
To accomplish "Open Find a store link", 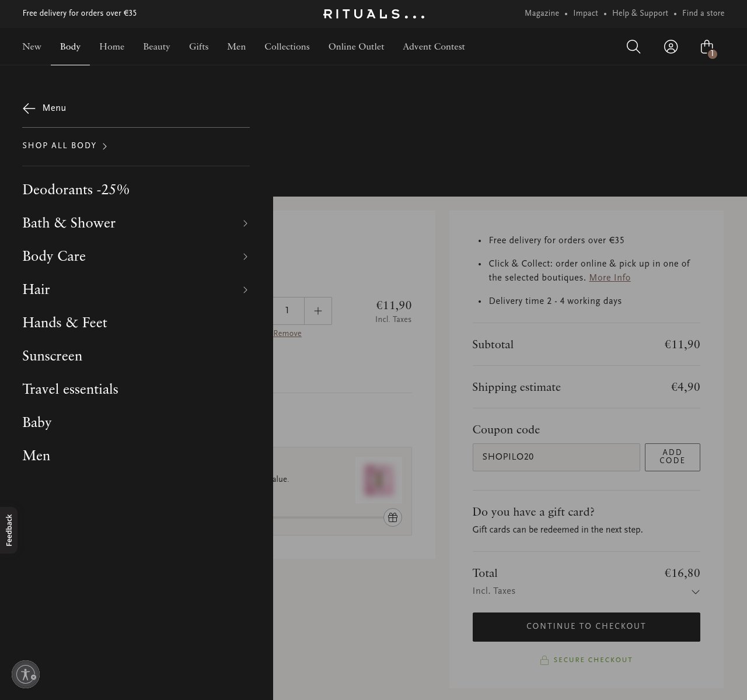I will click(x=703, y=13).
